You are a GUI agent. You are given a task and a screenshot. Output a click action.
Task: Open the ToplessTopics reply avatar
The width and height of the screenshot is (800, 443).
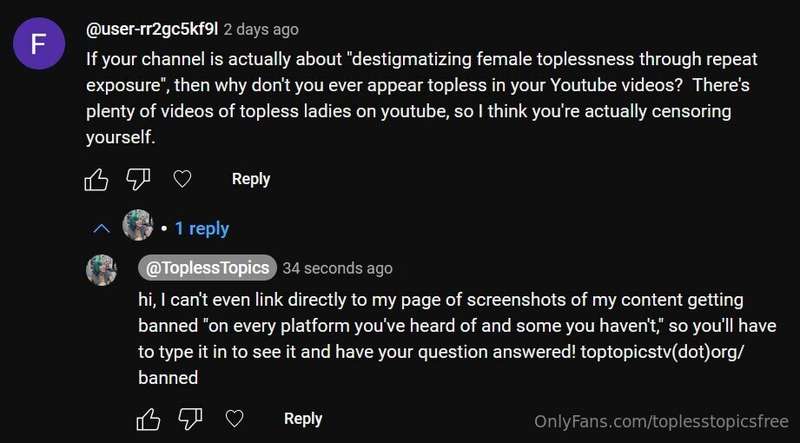click(x=102, y=270)
